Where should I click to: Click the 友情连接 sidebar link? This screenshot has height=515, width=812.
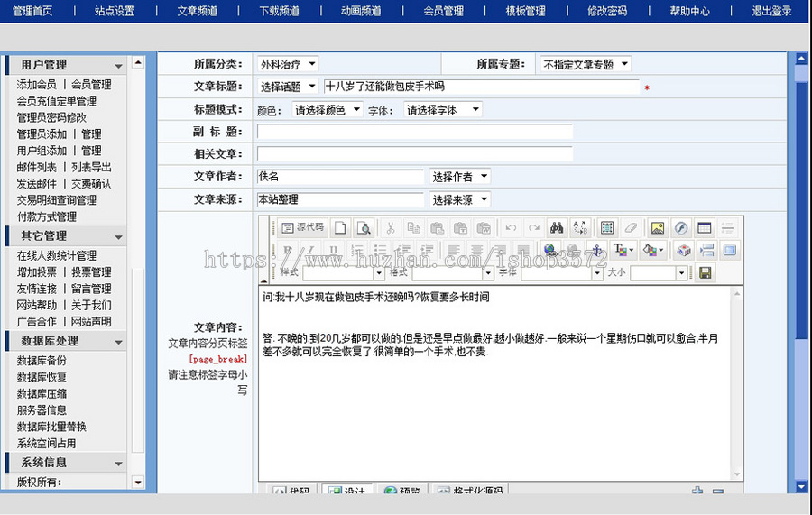tap(36, 289)
